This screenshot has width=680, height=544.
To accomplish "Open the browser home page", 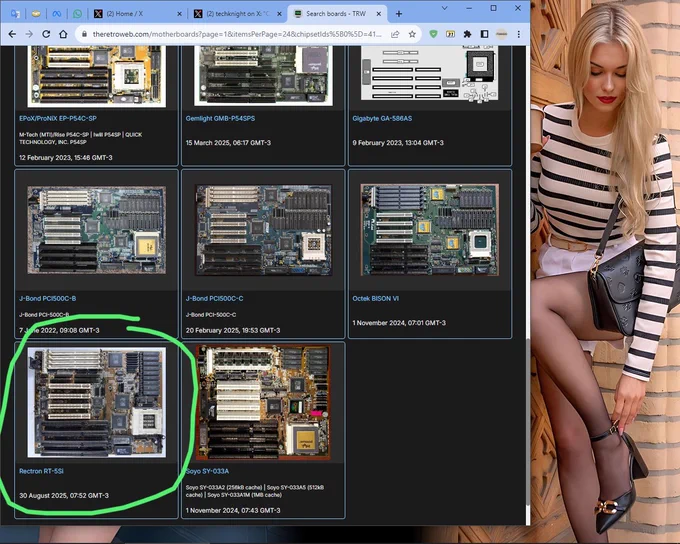I will [x=63, y=34].
